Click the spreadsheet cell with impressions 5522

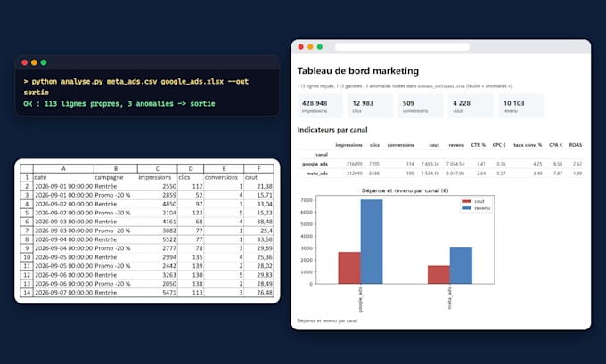(x=158, y=239)
